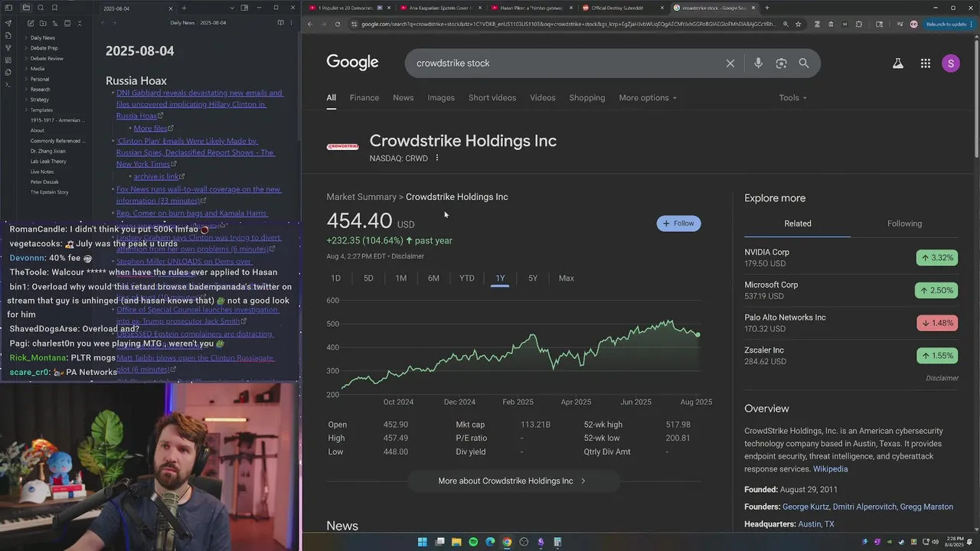Open Obsidian tab list dropdown chevron
Image resolution: width=980 pixels, height=551 pixels.
tap(232, 8)
